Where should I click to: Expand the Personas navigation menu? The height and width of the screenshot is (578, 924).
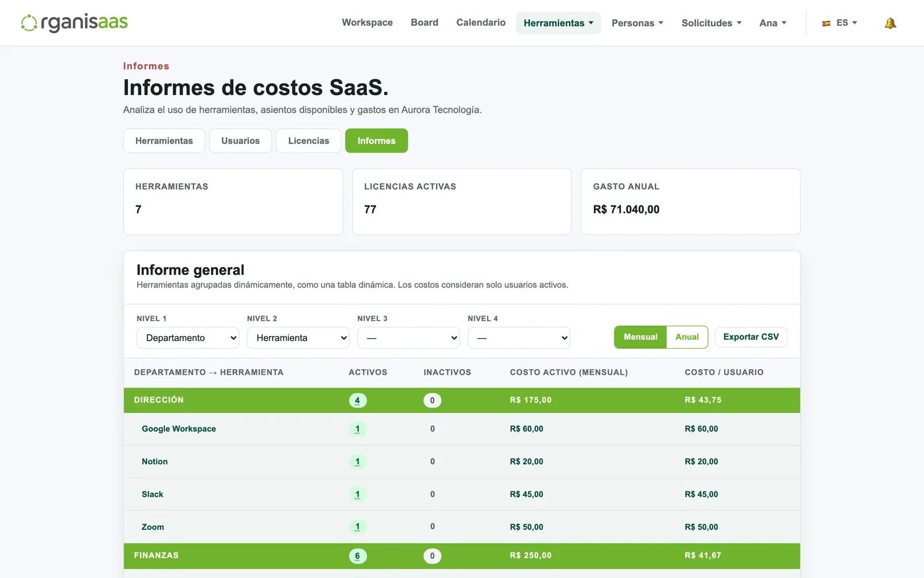click(x=638, y=23)
